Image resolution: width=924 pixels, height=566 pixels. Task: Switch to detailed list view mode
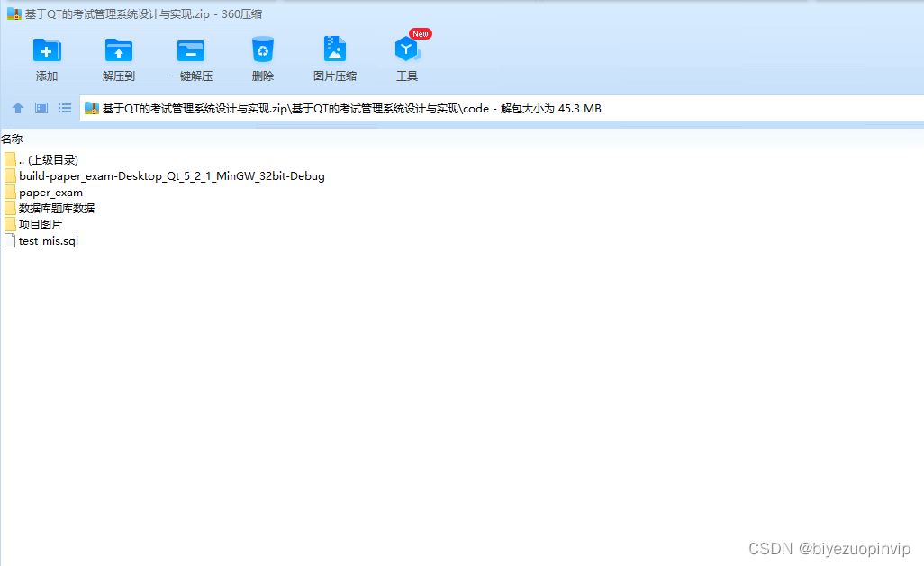pyautogui.click(x=64, y=108)
